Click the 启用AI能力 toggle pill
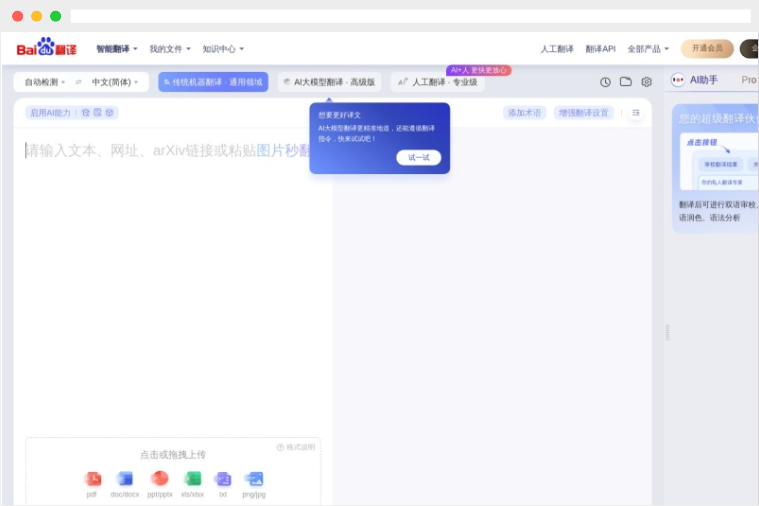The height and width of the screenshot is (506, 759). 72,113
